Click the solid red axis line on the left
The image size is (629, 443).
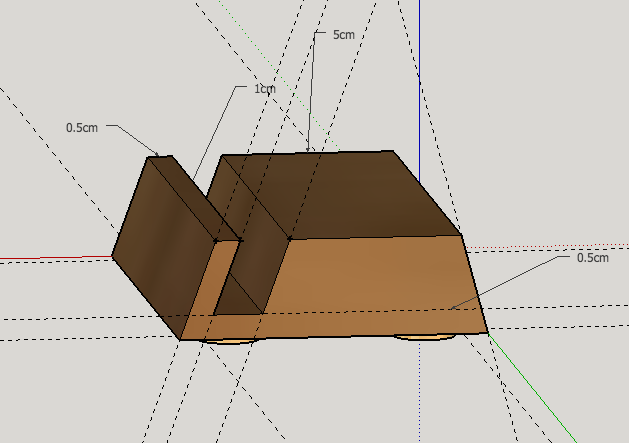click(56, 258)
